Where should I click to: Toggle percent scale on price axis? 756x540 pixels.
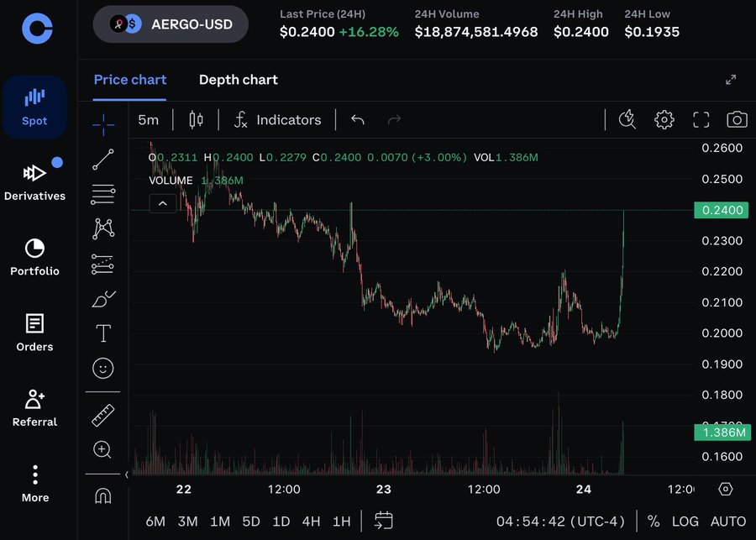pyautogui.click(x=654, y=522)
